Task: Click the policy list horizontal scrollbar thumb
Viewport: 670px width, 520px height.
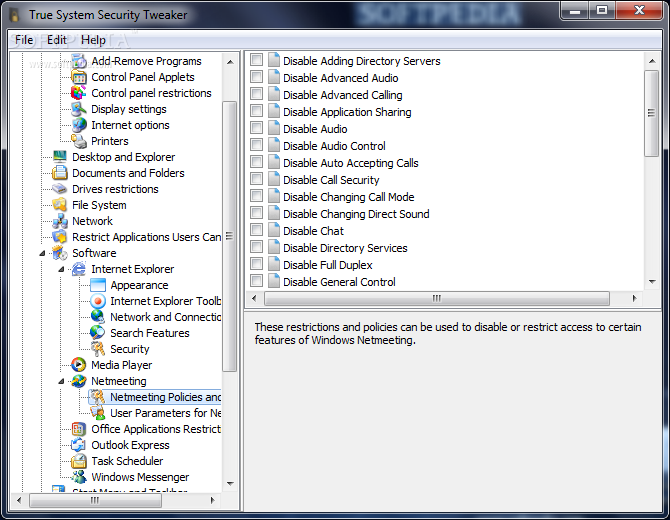Action: [437, 298]
